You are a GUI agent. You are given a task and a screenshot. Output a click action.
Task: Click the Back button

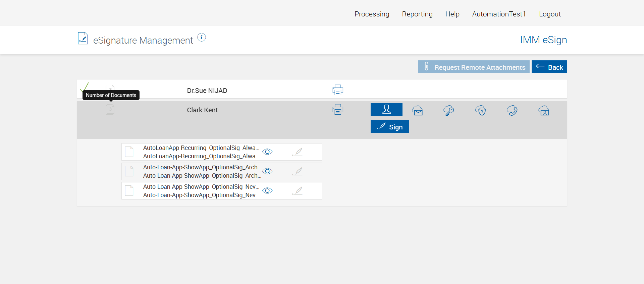coord(549,67)
